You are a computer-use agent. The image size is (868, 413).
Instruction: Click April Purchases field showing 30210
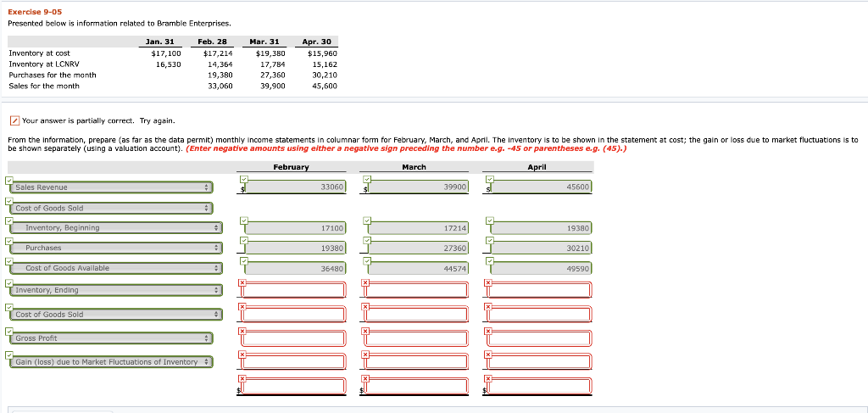click(542, 248)
